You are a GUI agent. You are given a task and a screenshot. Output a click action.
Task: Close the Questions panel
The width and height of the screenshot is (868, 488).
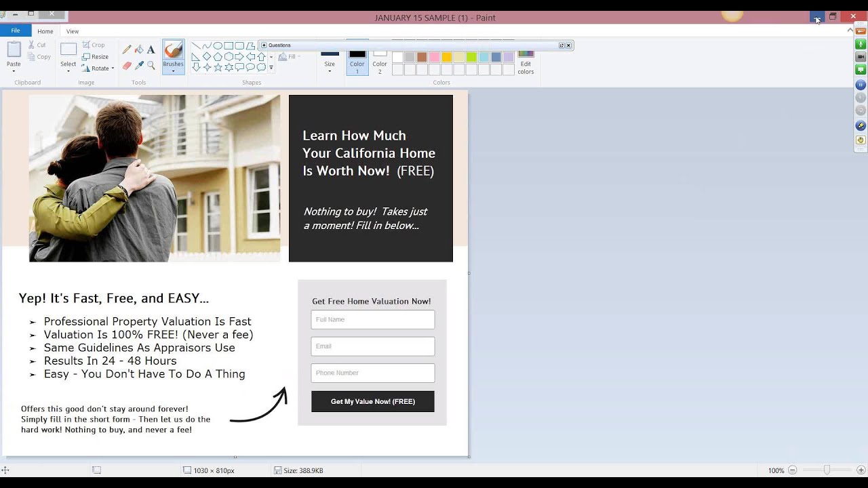click(568, 45)
